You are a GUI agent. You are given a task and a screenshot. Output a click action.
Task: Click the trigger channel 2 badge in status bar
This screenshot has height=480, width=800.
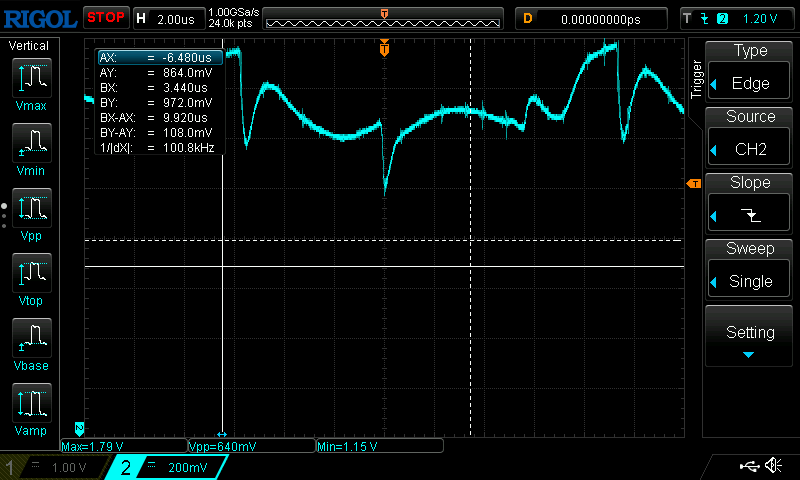722,19
